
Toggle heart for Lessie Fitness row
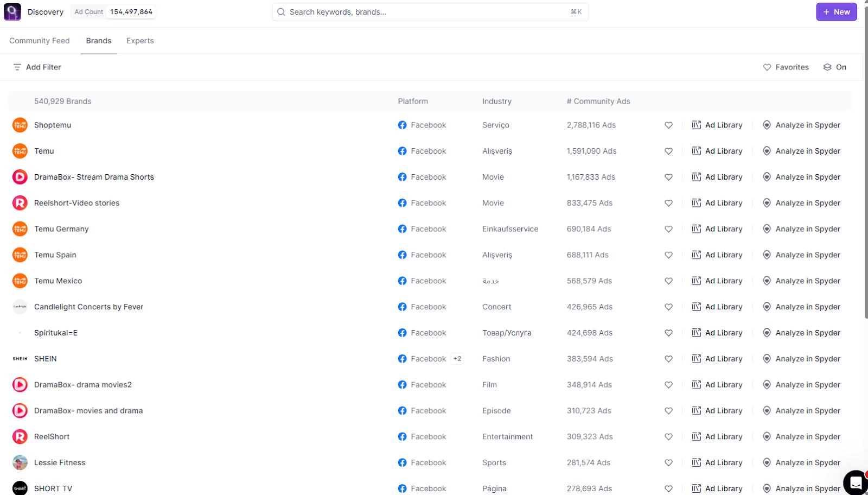click(668, 463)
